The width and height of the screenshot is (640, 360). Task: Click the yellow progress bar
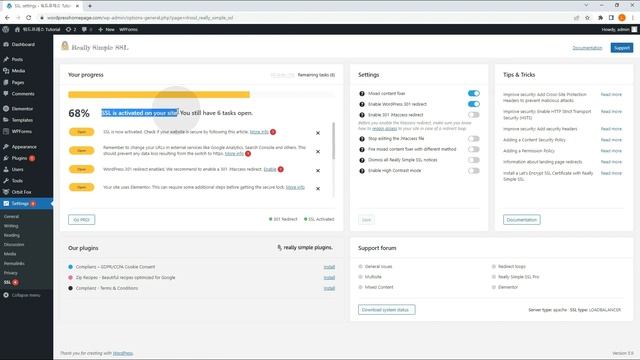(x=159, y=95)
